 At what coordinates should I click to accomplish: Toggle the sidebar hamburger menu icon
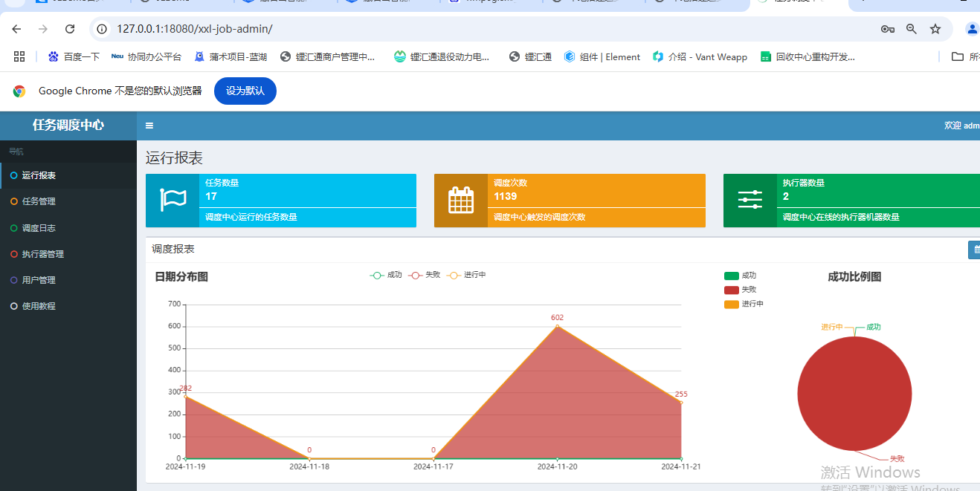tap(149, 126)
